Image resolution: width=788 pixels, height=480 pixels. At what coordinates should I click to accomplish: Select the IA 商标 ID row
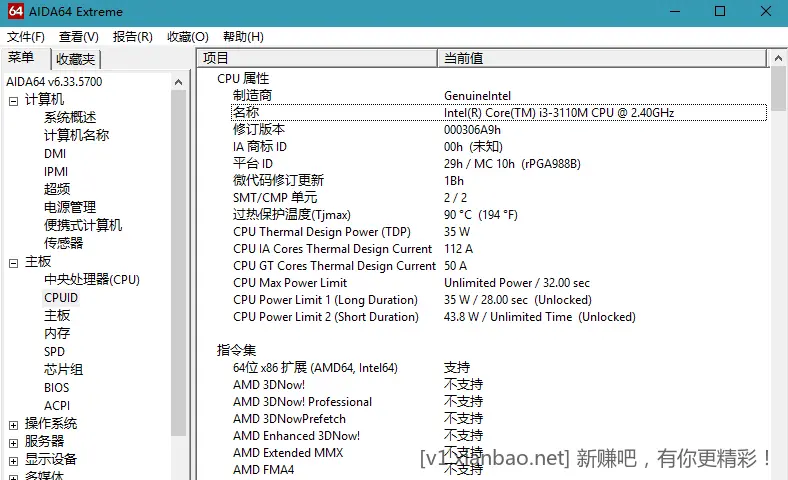tap(499, 147)
